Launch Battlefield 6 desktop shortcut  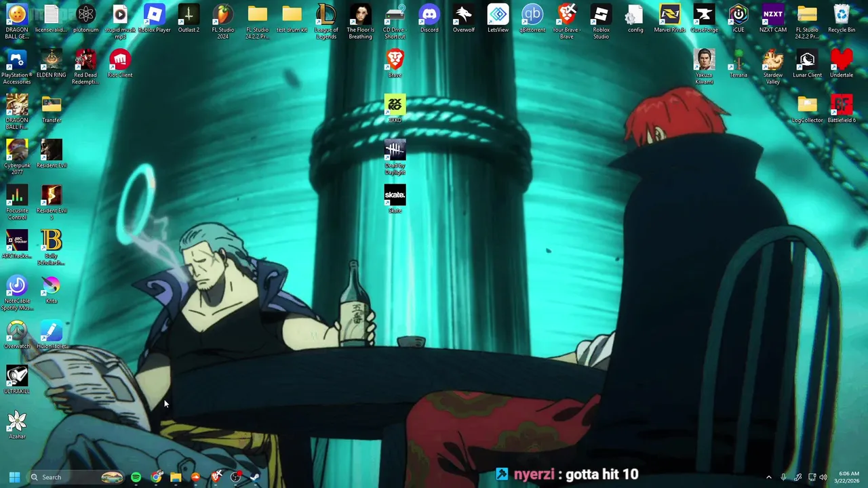[x=842, y=110]
